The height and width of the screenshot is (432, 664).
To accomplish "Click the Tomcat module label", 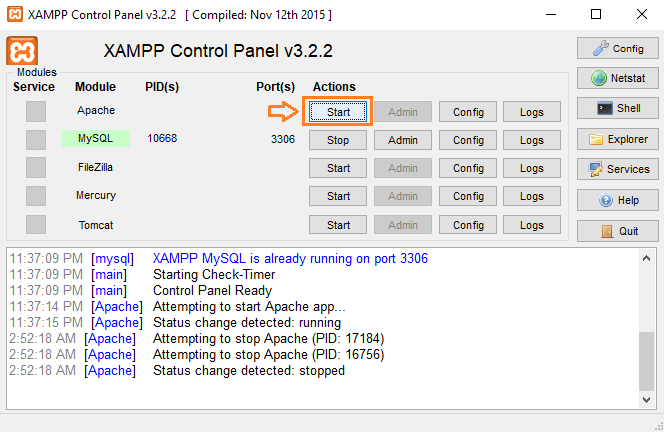I will coord(96,225).
